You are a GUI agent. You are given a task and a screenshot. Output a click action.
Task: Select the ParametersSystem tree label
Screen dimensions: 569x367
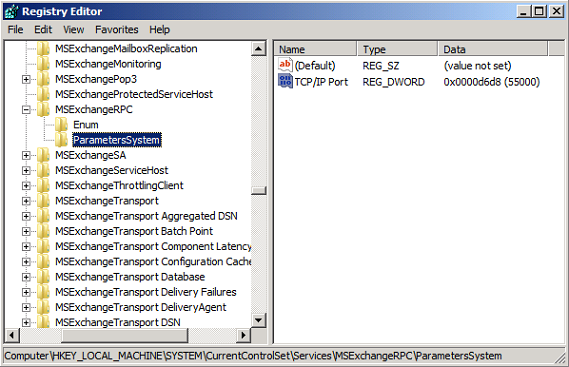tap(116, 140)
